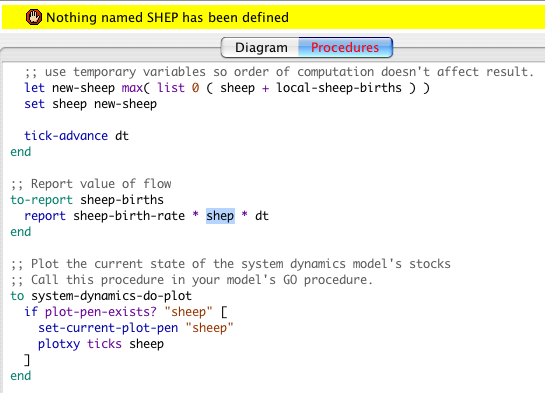This screenshot has height=393, width=545.
Task: Click the red stop-hand error icon
Action: [34, 17]
